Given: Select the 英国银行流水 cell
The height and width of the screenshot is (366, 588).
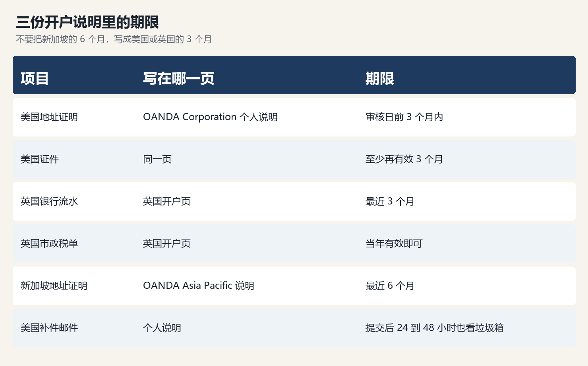Looking at the screenshot, I should point(49,201).
